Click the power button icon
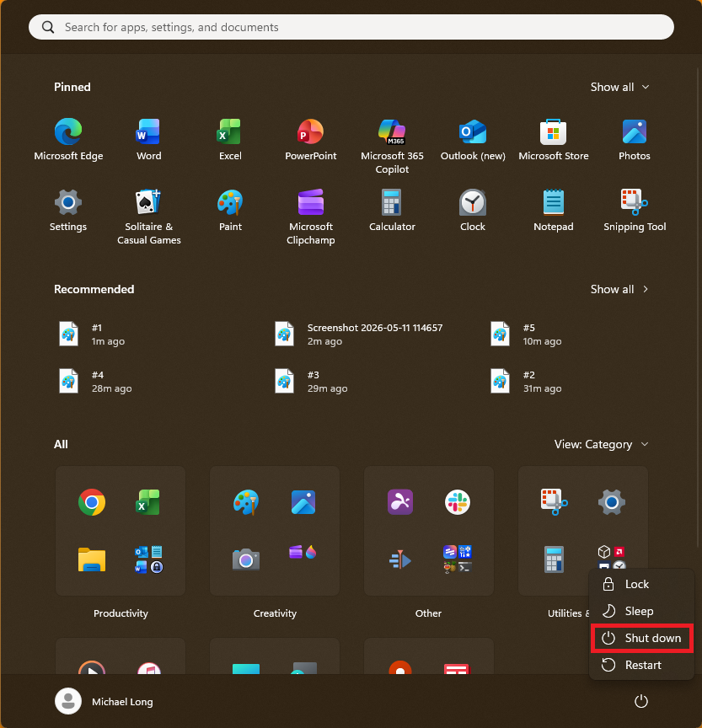 pyautogui.click(x=640, y=701)
